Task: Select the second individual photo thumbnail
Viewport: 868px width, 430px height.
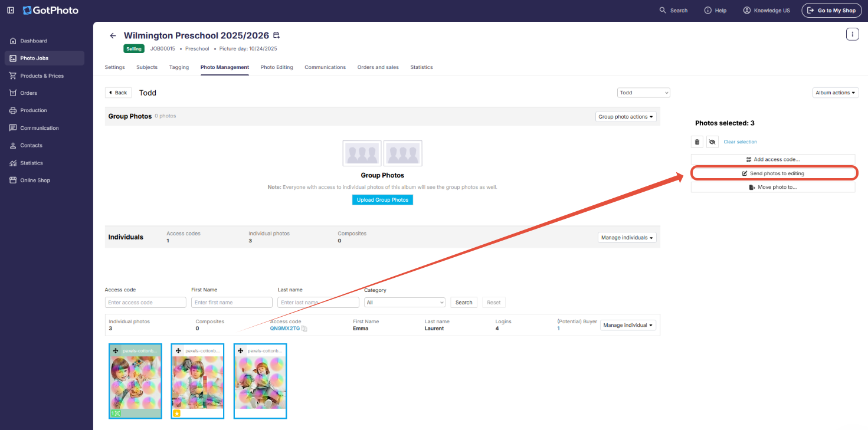Action: coord(198,381)
